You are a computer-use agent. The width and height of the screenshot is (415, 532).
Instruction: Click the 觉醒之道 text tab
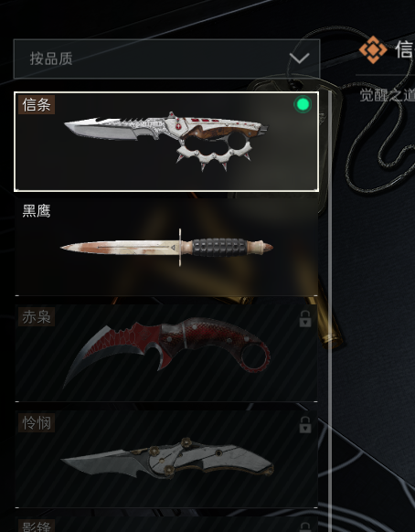388,95
